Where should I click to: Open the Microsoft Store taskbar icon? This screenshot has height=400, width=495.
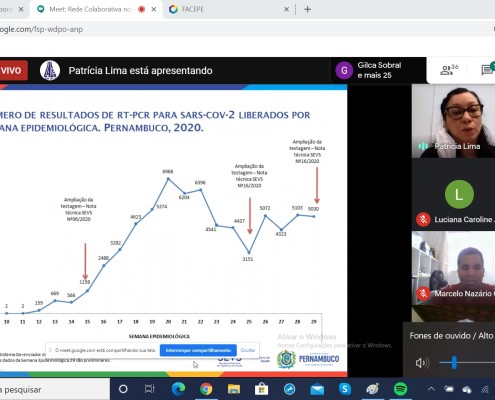261,389
